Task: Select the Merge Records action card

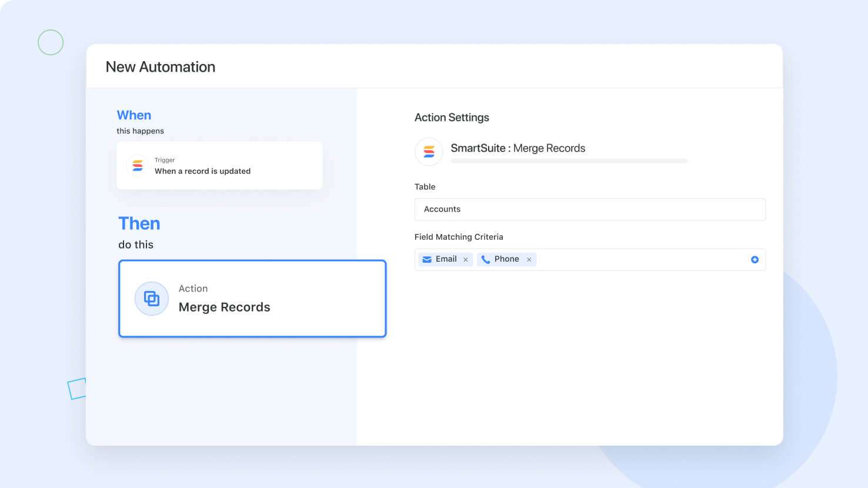Action: click(x=252, y=299)
